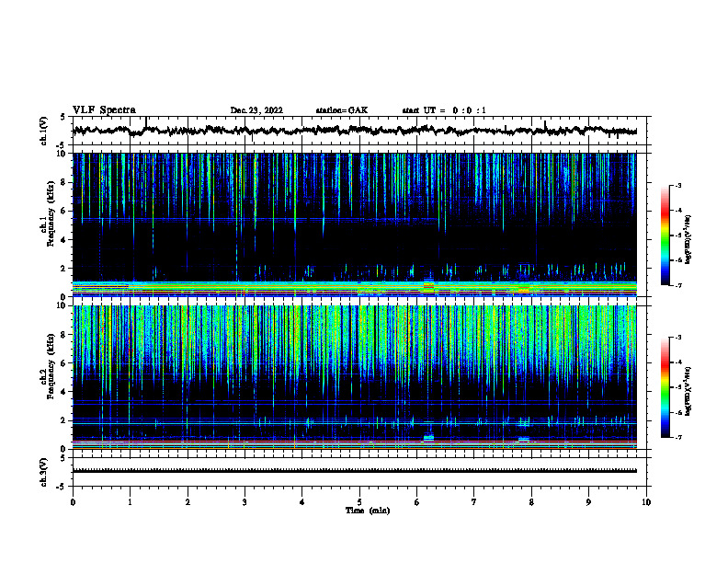
Task: Click the Dec. 23, 2022 date label
Action: tap(256, 110)
